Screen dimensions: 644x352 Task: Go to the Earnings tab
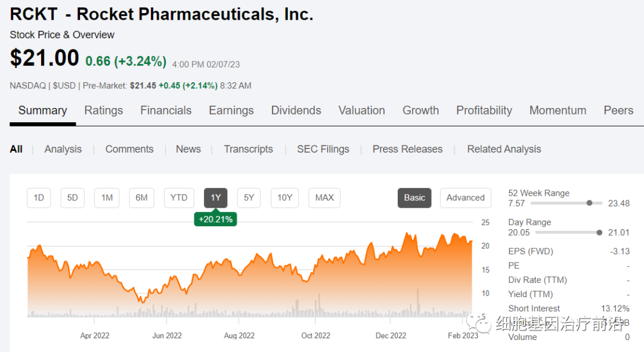[231, 110]
